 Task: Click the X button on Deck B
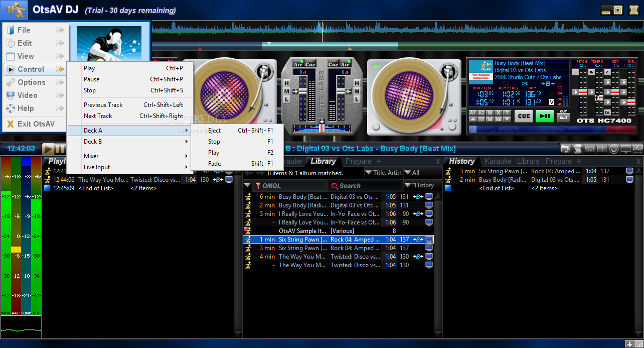pos(499,112)
